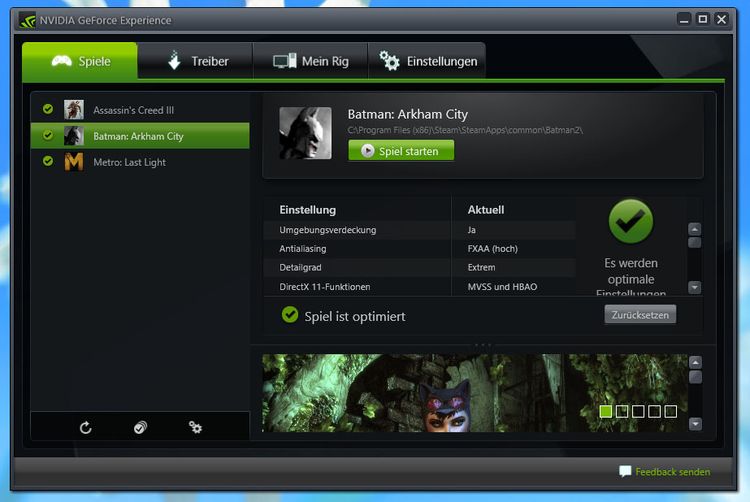Image resolution: width=750 pixels, height=502 pixels.
Task: Select the first screenshot indicator square
Action: pos(606,411)
